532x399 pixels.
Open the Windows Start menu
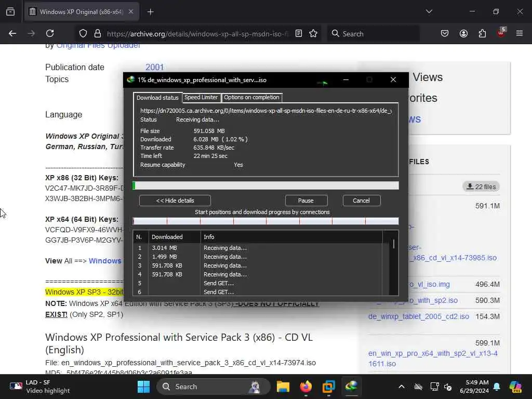click(143, 387)
